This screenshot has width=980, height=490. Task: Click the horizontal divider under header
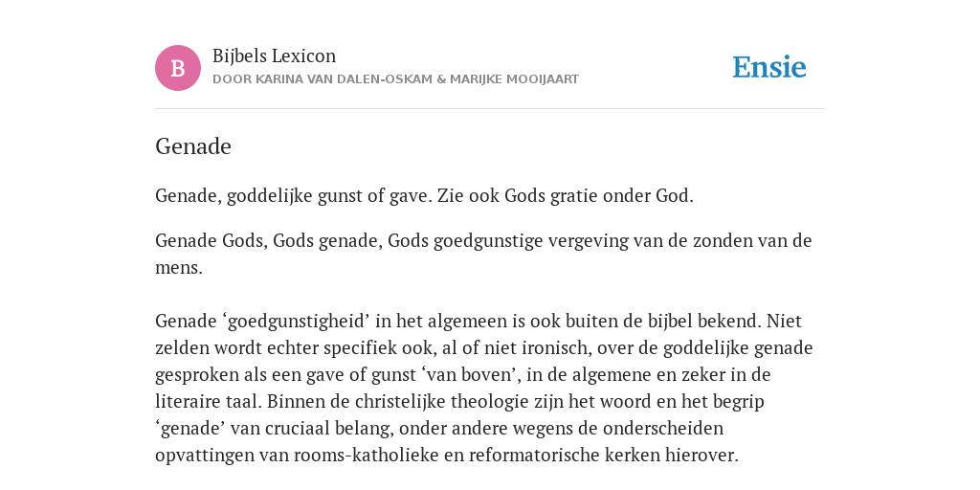click(490, 109)
